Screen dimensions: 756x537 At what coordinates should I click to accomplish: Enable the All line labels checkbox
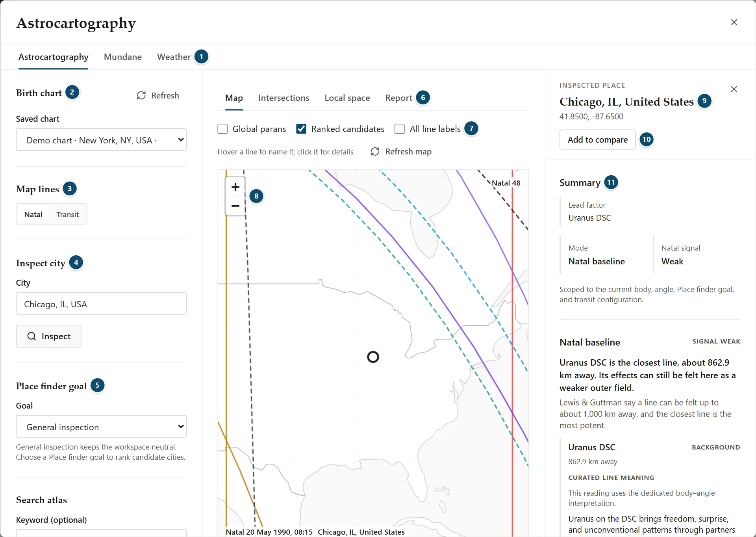click(x=400, y=129)
